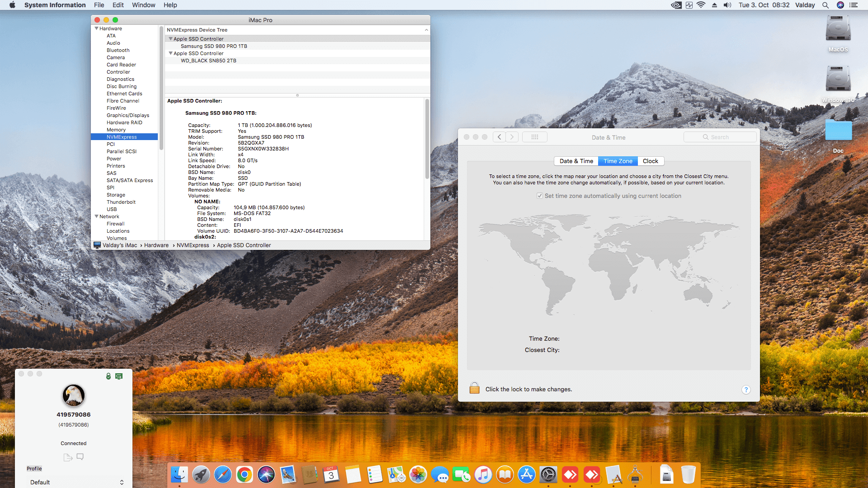Image resolution: width=868 pixels, height=488 pixels.
Task: Click the details pane vertical scrollbar in System Information
Action: click(x=427, y=139)
